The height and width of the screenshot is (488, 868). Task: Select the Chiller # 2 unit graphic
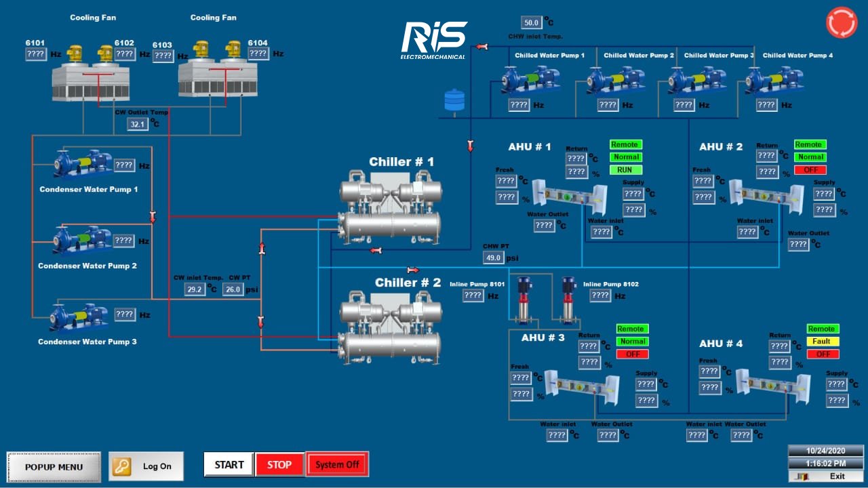[x=390, y=329]
